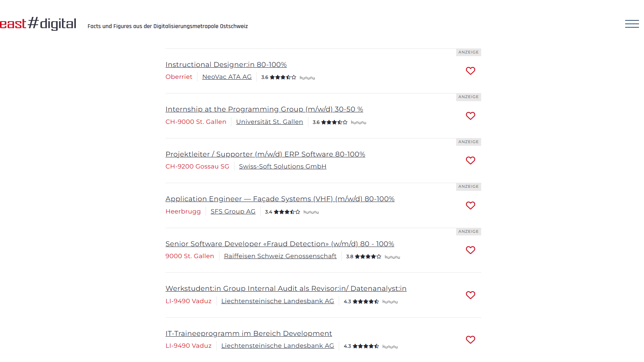The image size is (644, 362).
Task: Open the hamburger menu icon
Action: 632,24
